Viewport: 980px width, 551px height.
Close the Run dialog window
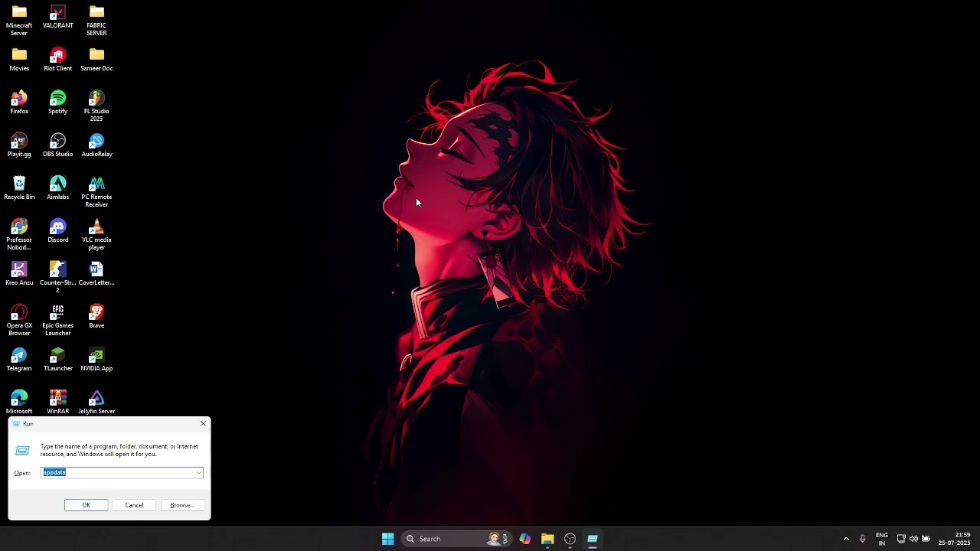click(x=203, y=424)
